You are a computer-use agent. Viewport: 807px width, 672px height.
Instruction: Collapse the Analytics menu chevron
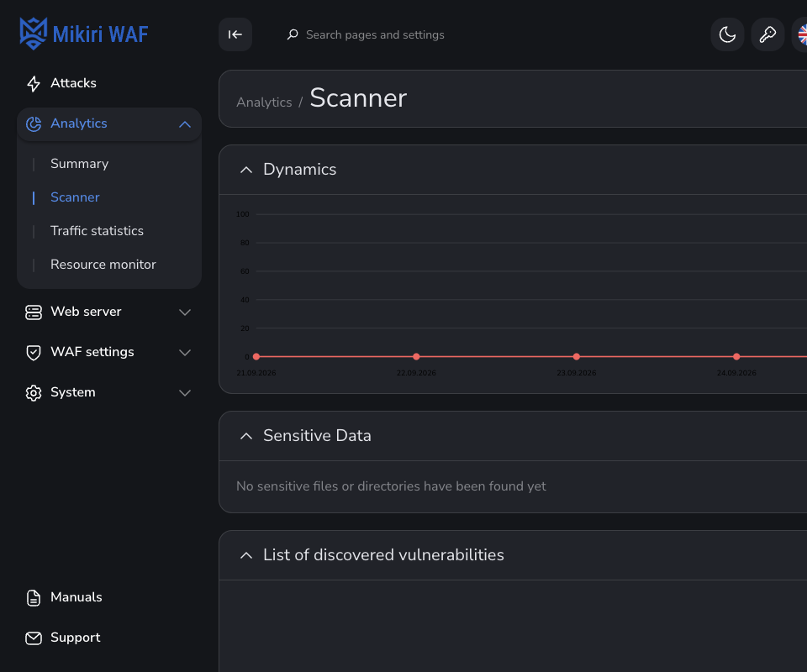point(185,124)
